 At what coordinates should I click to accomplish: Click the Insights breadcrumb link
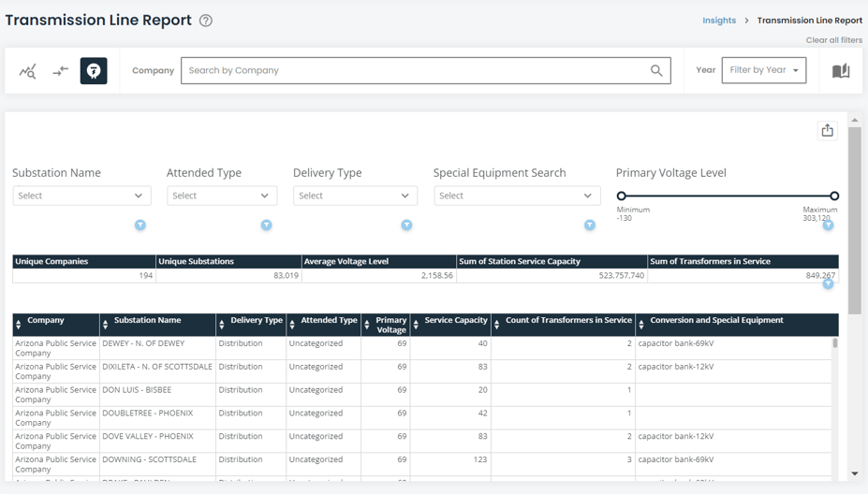pyautogui.click(x=719, y=21)
